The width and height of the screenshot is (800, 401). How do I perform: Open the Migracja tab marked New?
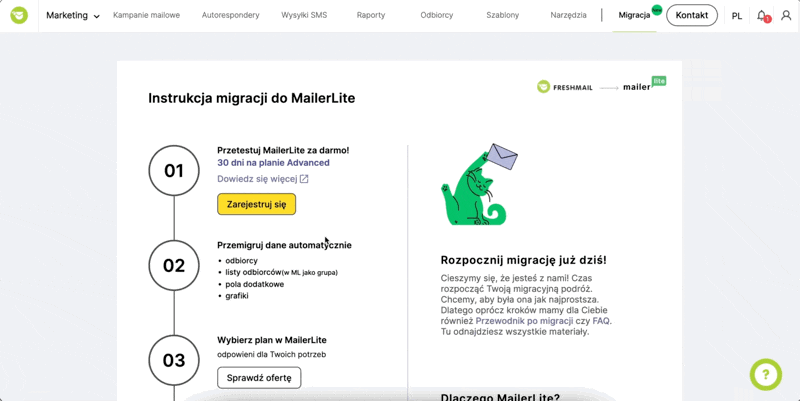(x=634, y=15)
